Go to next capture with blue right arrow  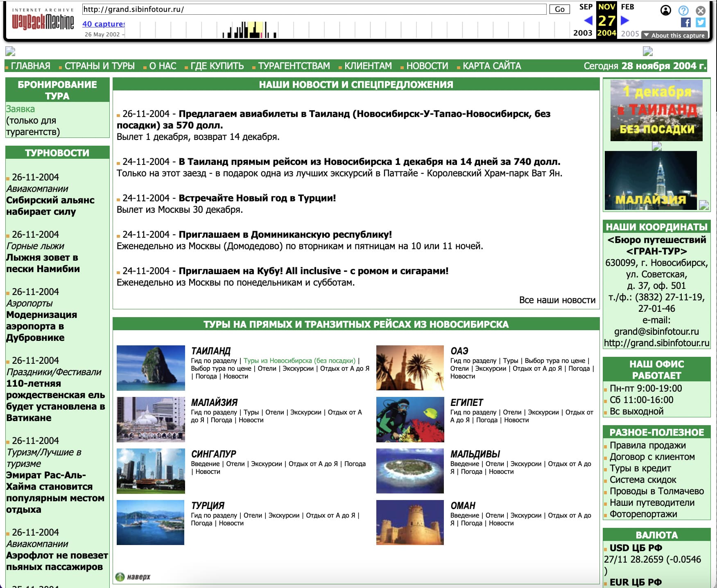pyautogui.click(x=625, y=20)
